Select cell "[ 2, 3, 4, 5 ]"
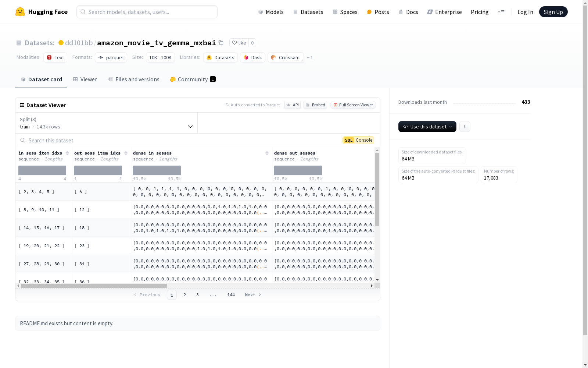This screenshot has width=588, height=368. (x=43, y=192)
